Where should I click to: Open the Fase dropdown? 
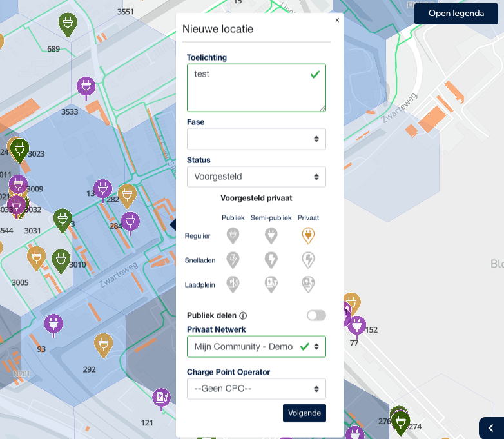(x=256, y=139)
